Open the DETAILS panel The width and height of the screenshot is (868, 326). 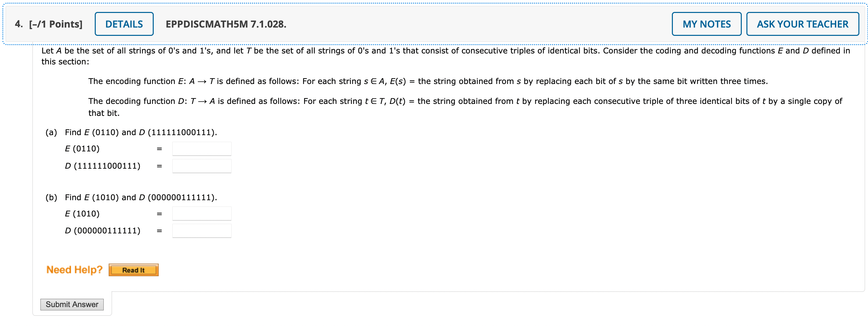coord(124,24)
